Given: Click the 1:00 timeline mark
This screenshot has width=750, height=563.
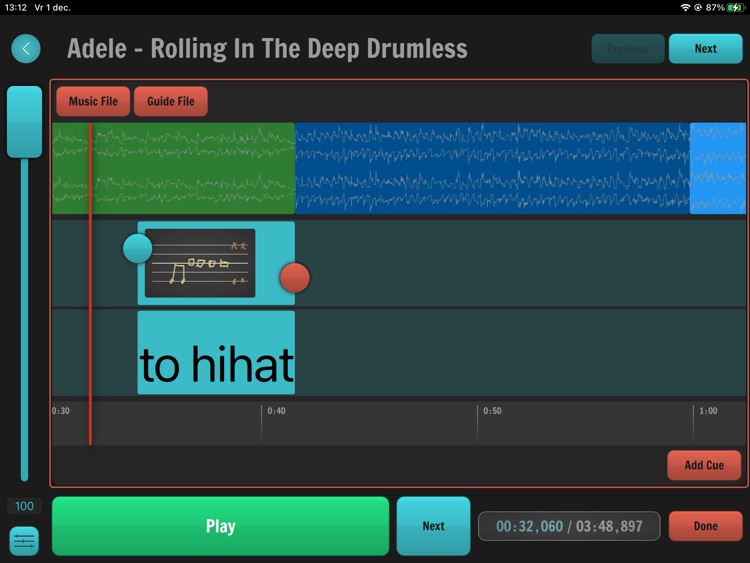Looking at the screenshot, I should coord(708,411).
